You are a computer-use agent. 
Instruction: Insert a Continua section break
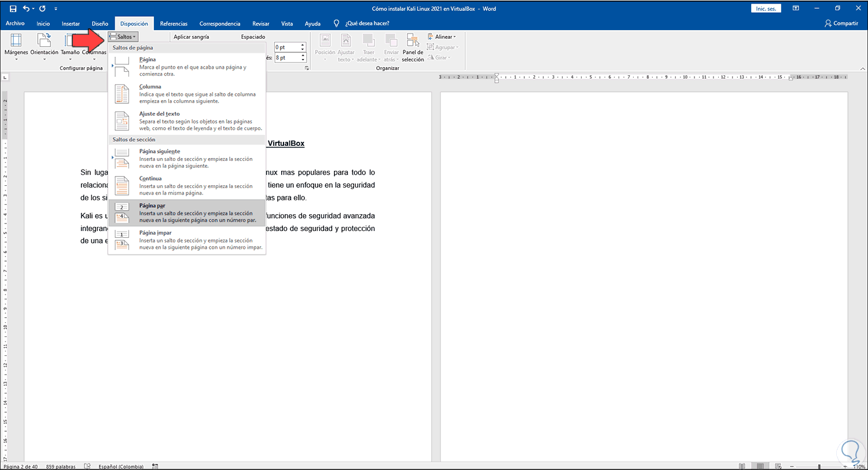(187, 186)
